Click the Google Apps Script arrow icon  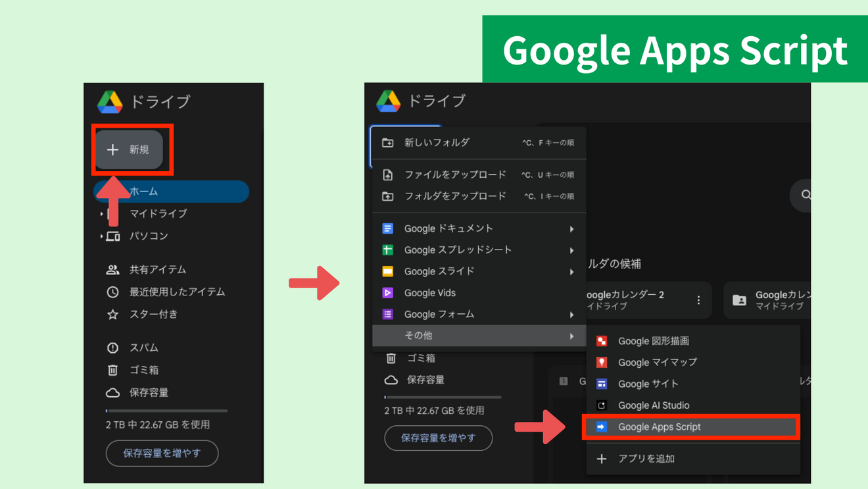(x=602, y=427)
